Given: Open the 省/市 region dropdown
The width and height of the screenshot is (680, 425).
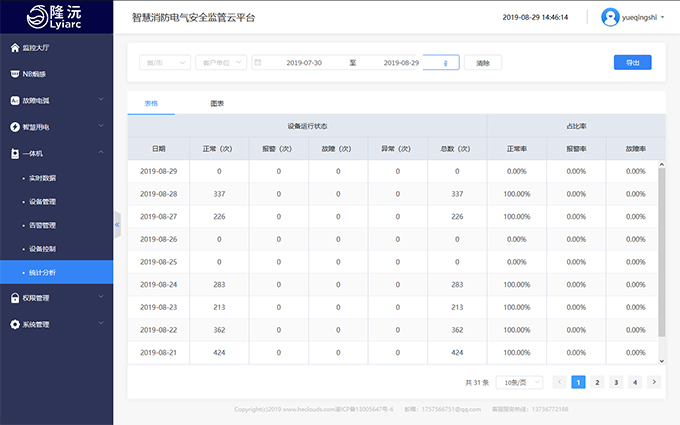Looking at the screenshot, I should click(165, 62).
